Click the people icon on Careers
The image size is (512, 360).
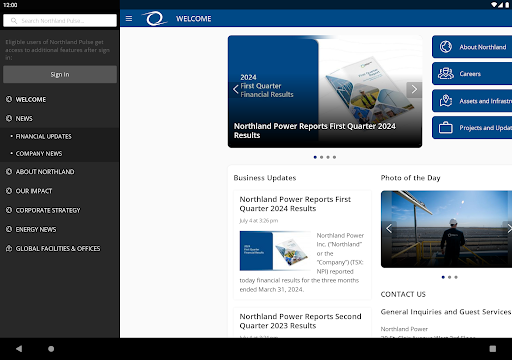point(446,73)
